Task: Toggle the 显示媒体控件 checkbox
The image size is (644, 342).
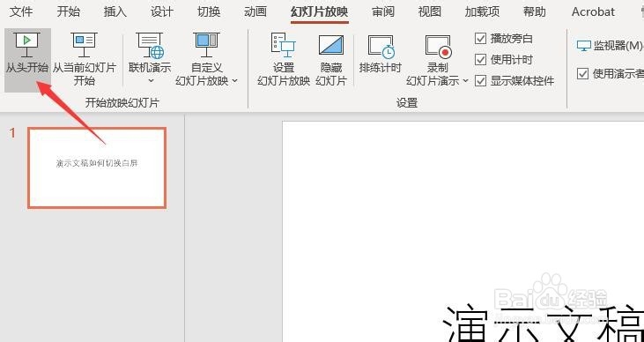Action: (x=480, y=80)
